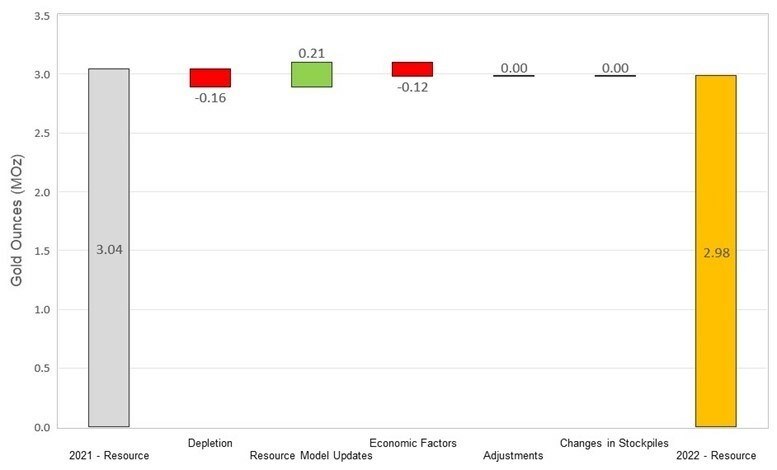Click the 2022 - Resource axis label
This screenshot has width=777, height=470.
coord(716,456)
